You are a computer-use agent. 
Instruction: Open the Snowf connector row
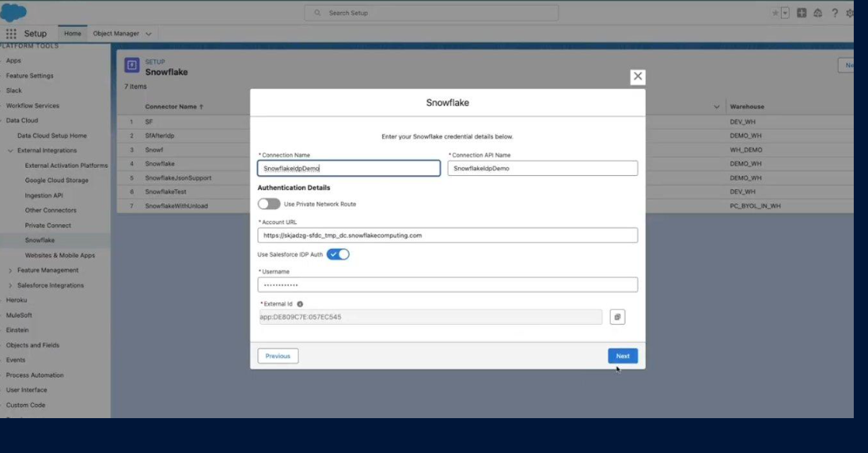pos(154,150)
